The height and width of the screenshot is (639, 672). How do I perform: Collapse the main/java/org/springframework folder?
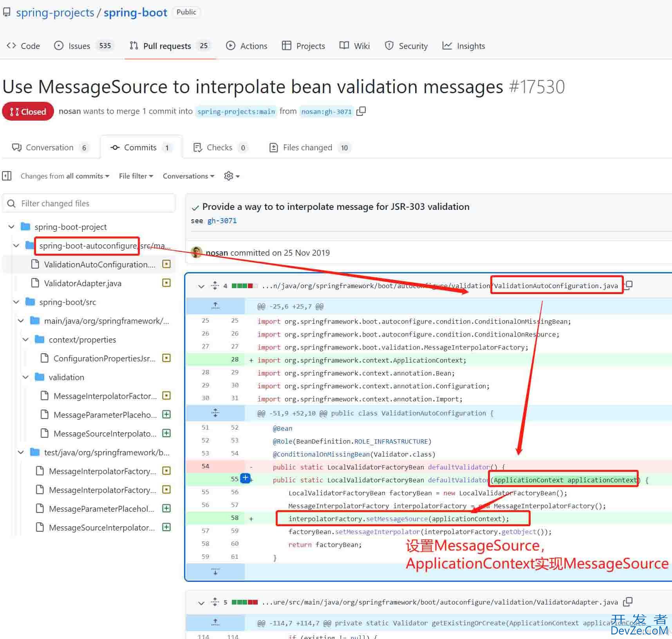pyautogui.click(x=21, y=321)
